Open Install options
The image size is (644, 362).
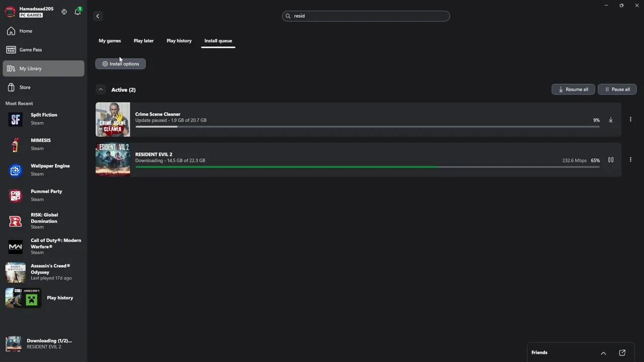pyautogui.click(x=120, y=64)
